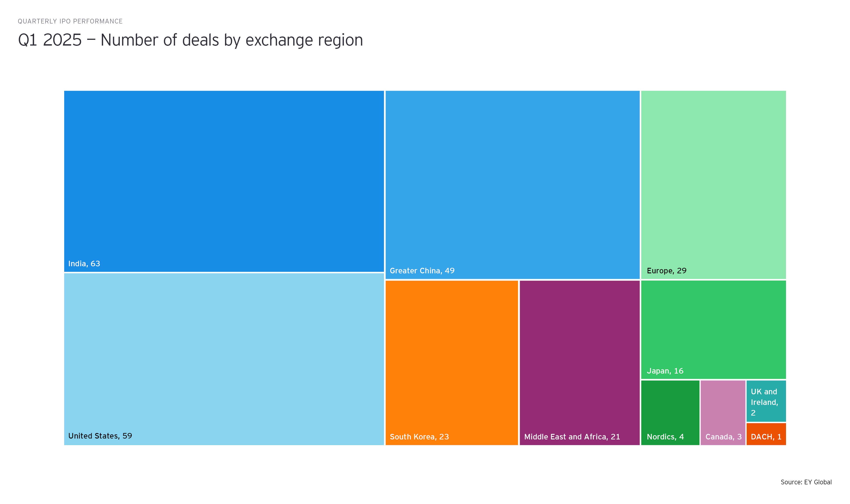Click the 'Greater China, 49' label

(x=422, y=271)
